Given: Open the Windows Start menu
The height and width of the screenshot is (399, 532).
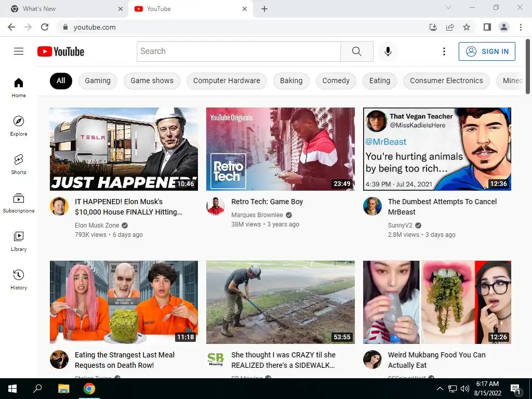Looking at the screenshot, I should [x=12, y=389].
